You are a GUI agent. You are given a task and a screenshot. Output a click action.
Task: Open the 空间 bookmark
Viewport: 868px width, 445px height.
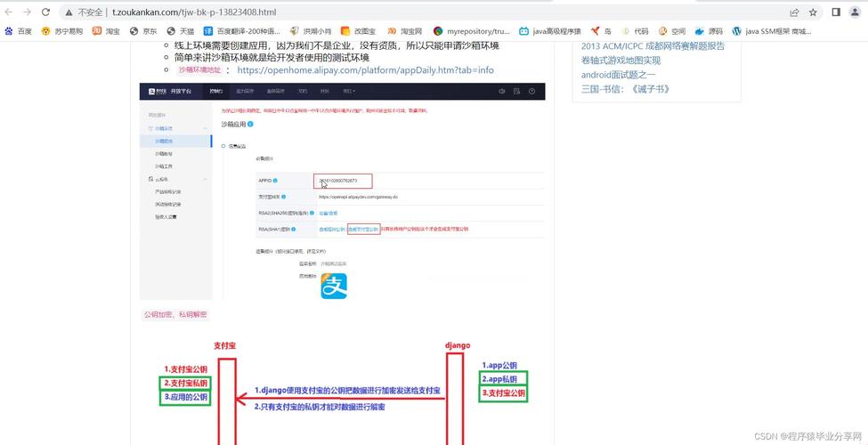tap(672, 31)
